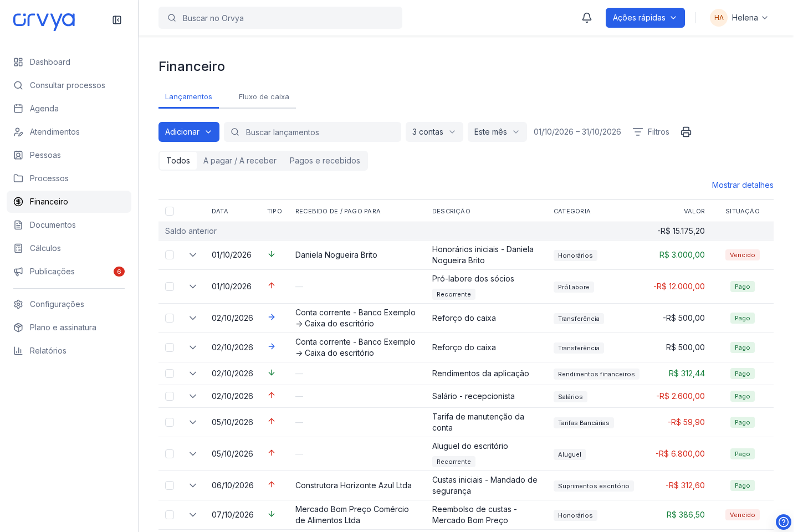The image size is (798, 532).
Task: Open Cálculos calculator icon
Action: pyautogui.click(x=18, y=248)
